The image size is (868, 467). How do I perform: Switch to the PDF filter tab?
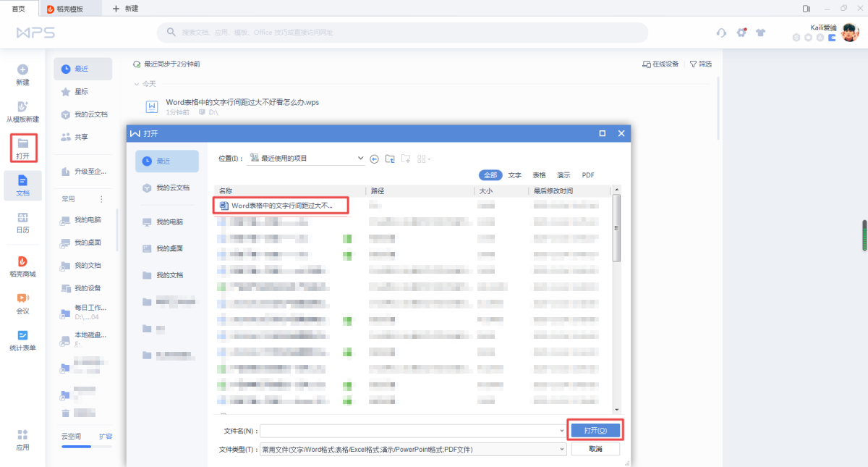point(588,175)
